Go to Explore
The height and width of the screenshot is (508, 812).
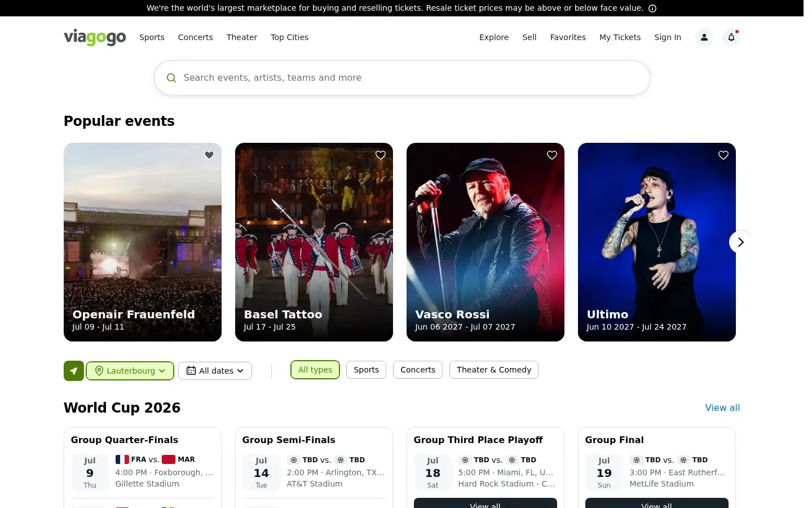494,37
